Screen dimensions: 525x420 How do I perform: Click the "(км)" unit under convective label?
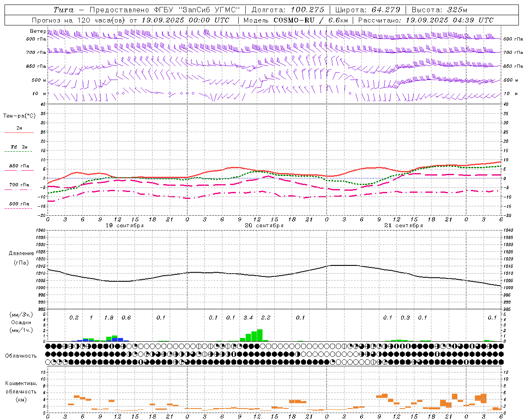coord(21,399)
